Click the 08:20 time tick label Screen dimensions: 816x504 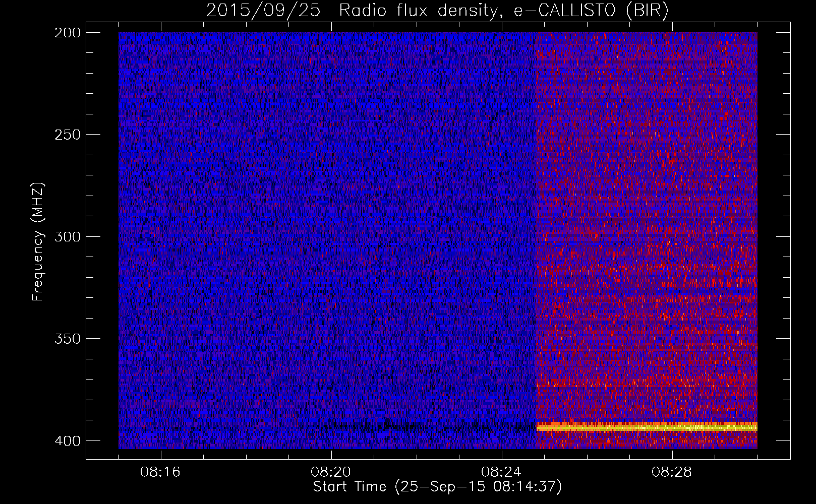coord(331,472)
